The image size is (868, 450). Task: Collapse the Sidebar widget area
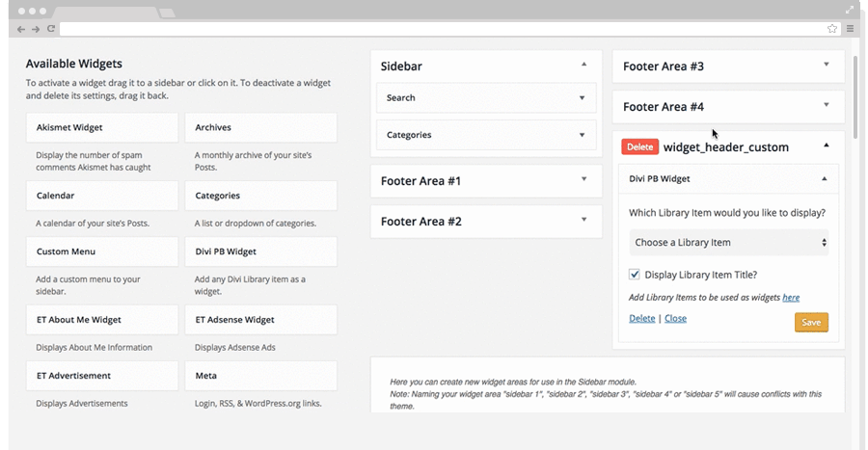coord(583,65)
